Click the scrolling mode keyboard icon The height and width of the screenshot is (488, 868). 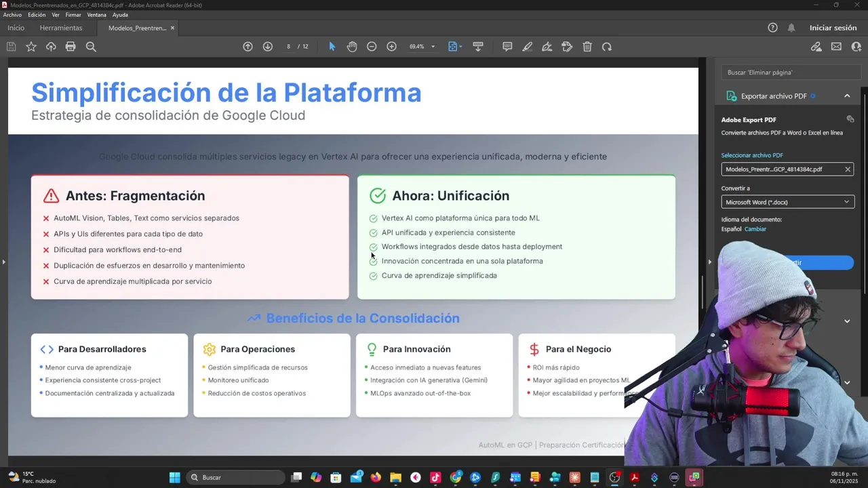click(478, 47)
